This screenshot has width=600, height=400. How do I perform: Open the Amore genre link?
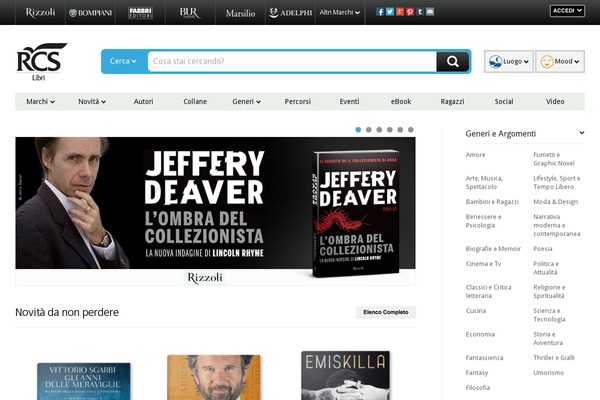(x=475, y=155)
